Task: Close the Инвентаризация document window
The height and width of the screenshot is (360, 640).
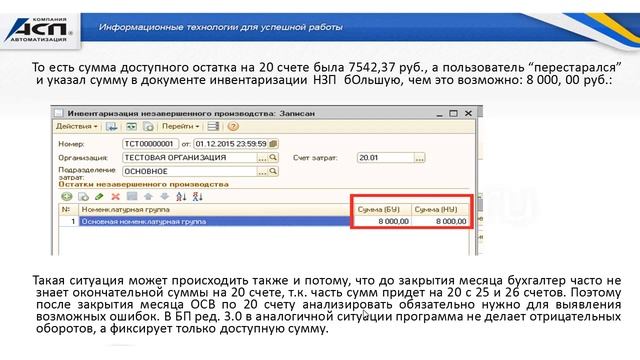Action: (468, 113)
